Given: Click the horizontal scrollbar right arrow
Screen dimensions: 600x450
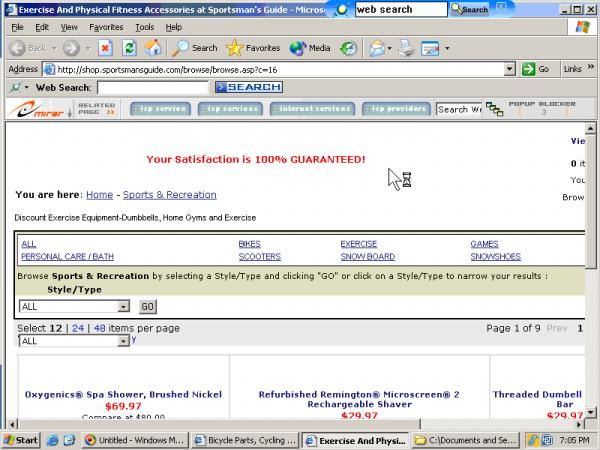Looking at the screenshot, I should [x=580, y=424].
